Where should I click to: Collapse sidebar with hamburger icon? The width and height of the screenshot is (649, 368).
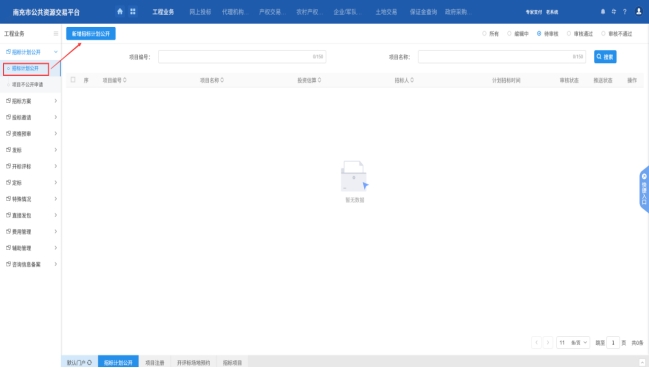(56, 34)
